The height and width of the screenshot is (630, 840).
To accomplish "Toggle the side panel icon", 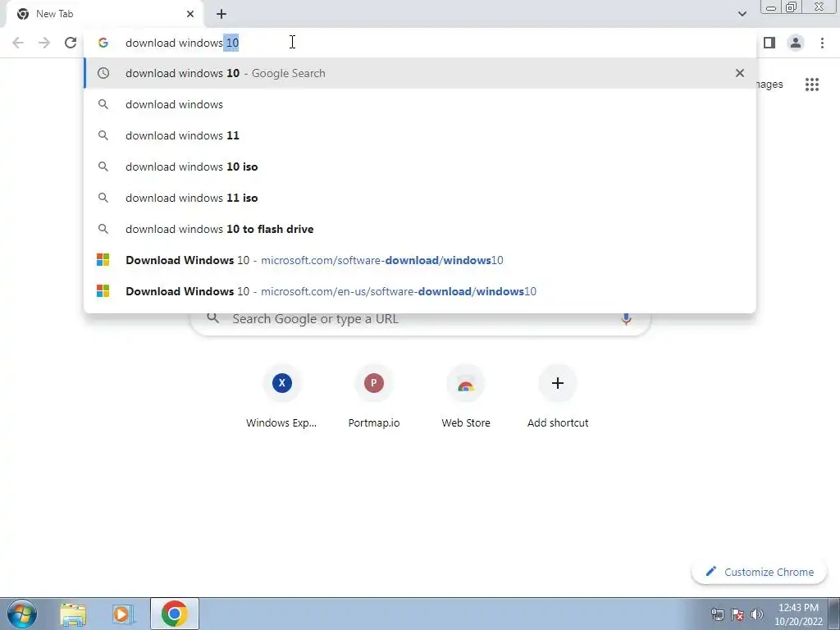I will pos(769,43).
